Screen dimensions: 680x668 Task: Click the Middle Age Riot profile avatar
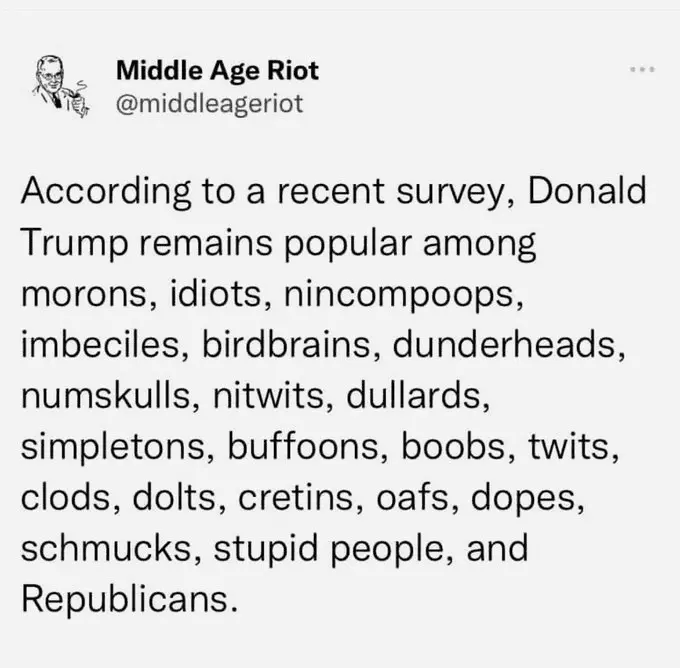point(53,84)
